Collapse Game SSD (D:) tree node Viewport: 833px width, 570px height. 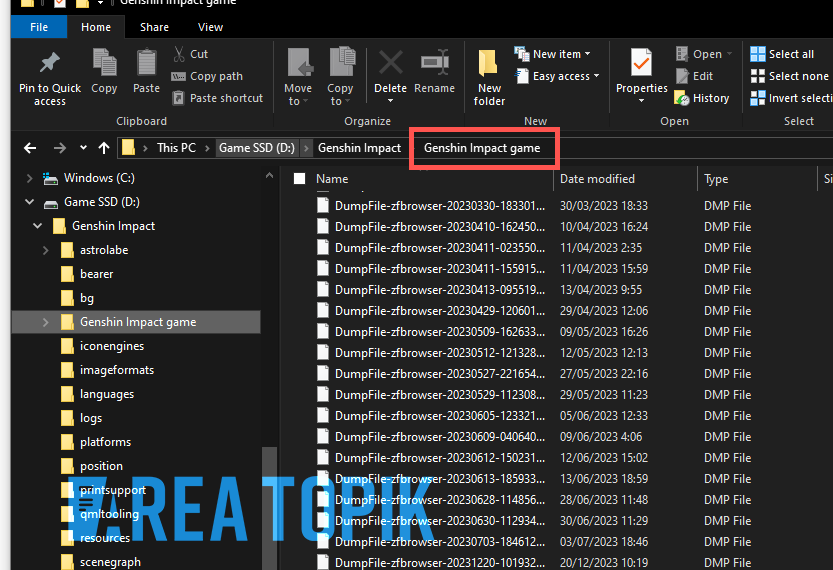[29, 202]
